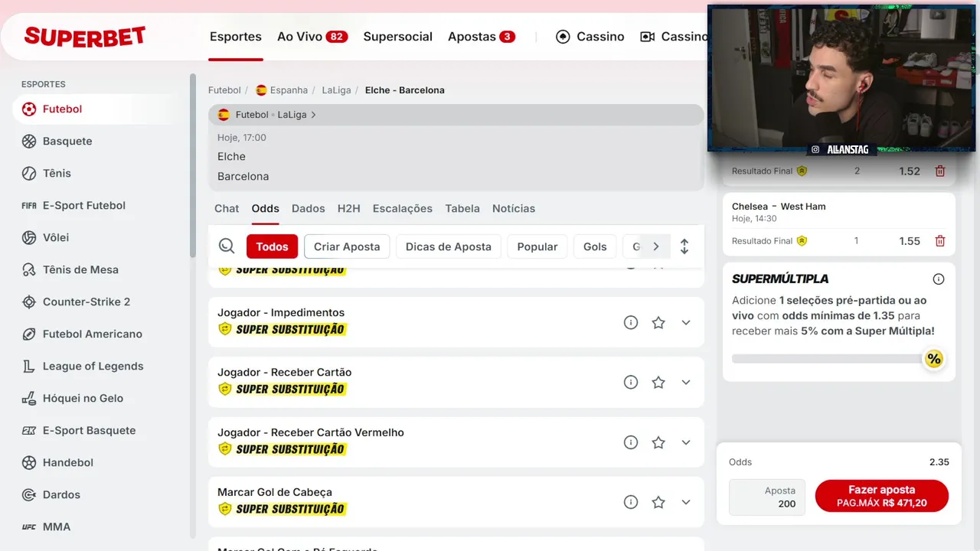Open the Notícias match tab

[x=514, y=209]
